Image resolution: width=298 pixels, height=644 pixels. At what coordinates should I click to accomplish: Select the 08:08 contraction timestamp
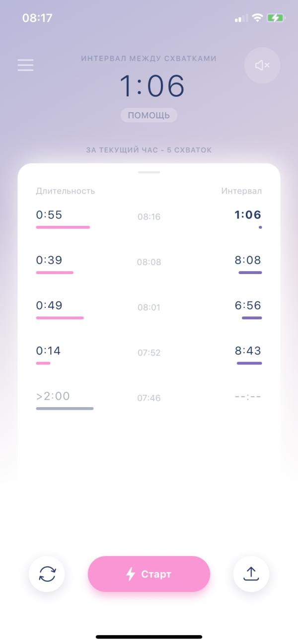click(x=149, y=262)
